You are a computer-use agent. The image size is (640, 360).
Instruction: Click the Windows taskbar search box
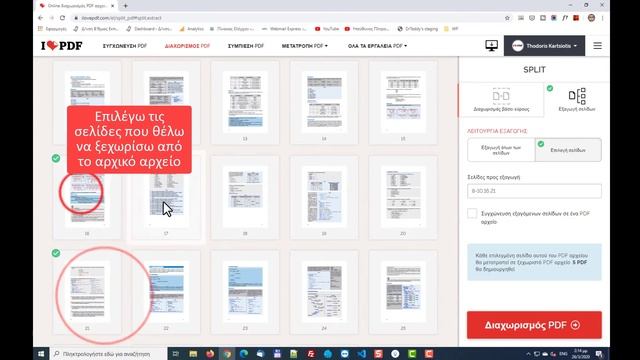tap(108, 354)
